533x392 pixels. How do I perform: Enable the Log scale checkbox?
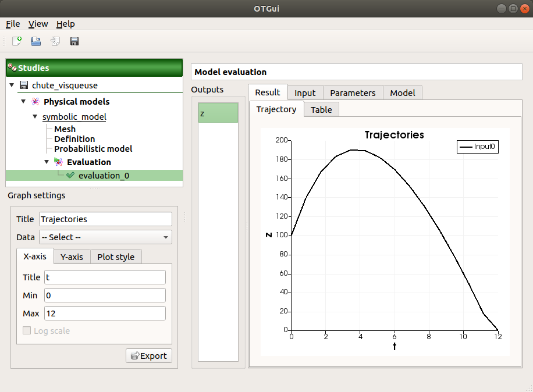[26, 330]
